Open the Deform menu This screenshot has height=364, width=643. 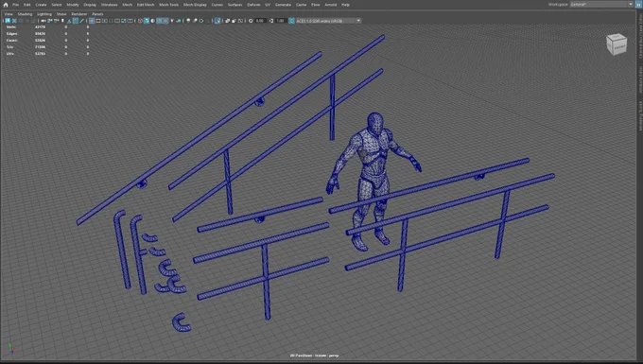(253, 5)
